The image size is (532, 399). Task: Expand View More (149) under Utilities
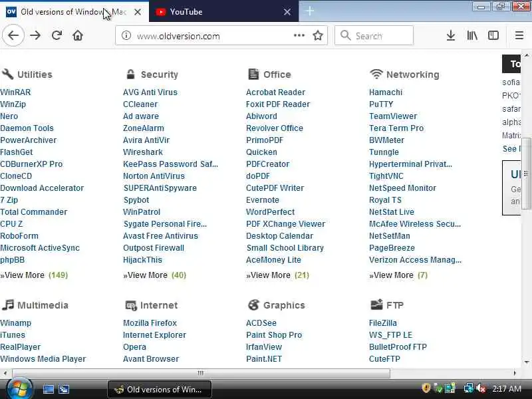coord(34,275)
